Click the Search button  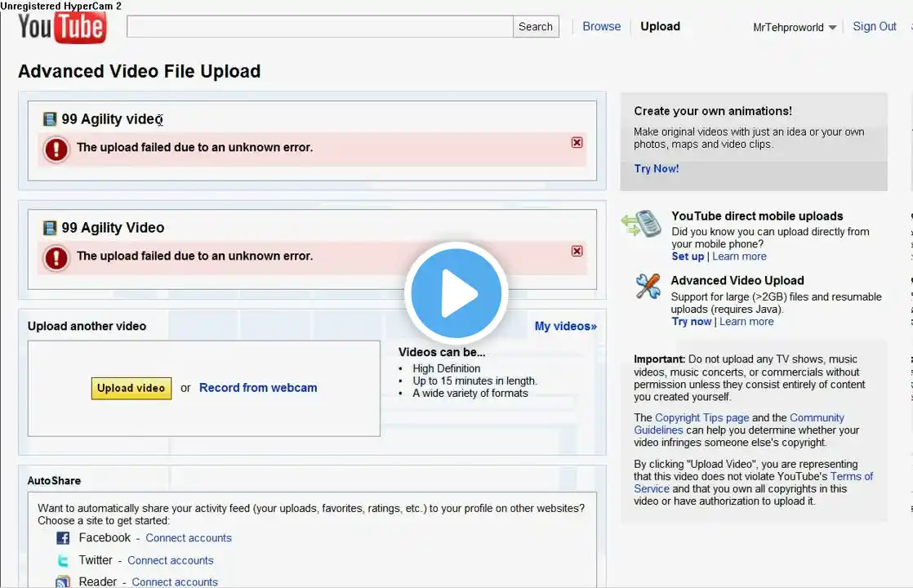pyautogui.click(x=536, y=27)
